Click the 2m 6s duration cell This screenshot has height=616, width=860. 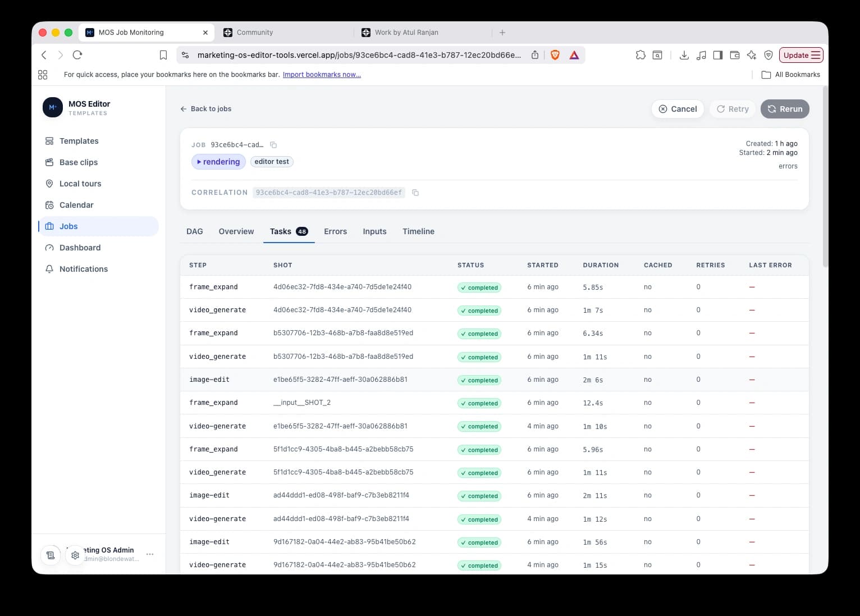593,380
